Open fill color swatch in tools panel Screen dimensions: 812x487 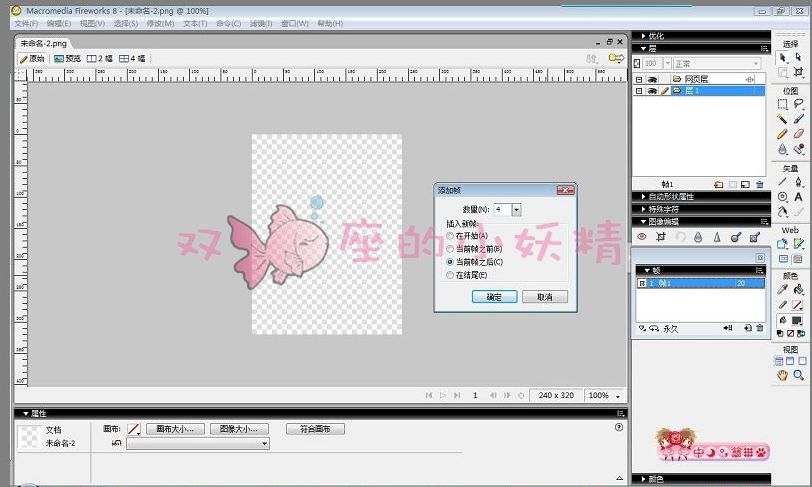798,320
